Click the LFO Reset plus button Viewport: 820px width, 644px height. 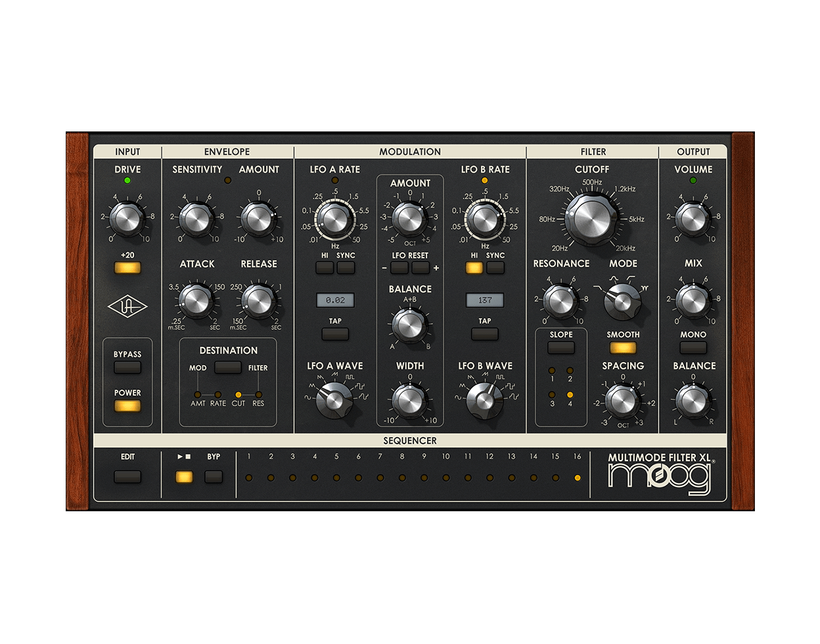point(421,267)
